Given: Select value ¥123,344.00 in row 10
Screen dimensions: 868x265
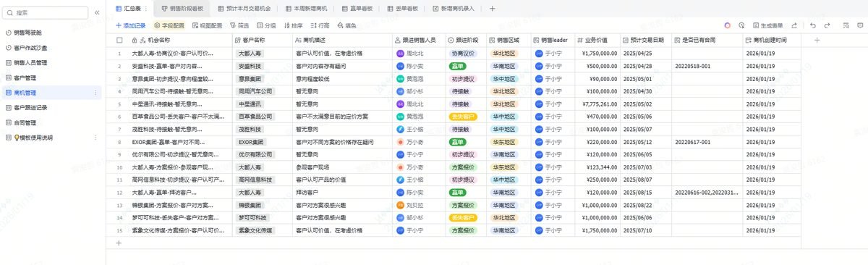Looking at the screenshot, I should click(x=597, y=167).
